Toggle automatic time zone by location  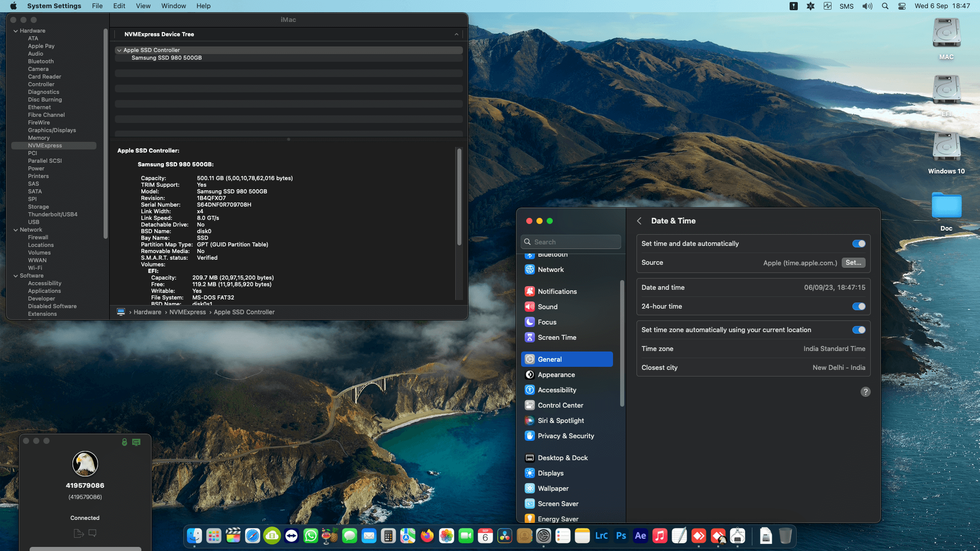[859, 330]
